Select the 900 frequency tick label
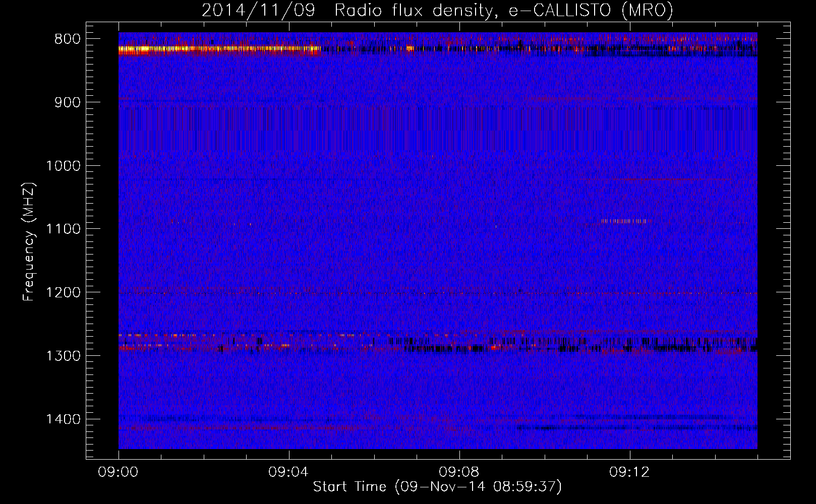The width and height of the screenshot is (816, 504). [68, 102]
